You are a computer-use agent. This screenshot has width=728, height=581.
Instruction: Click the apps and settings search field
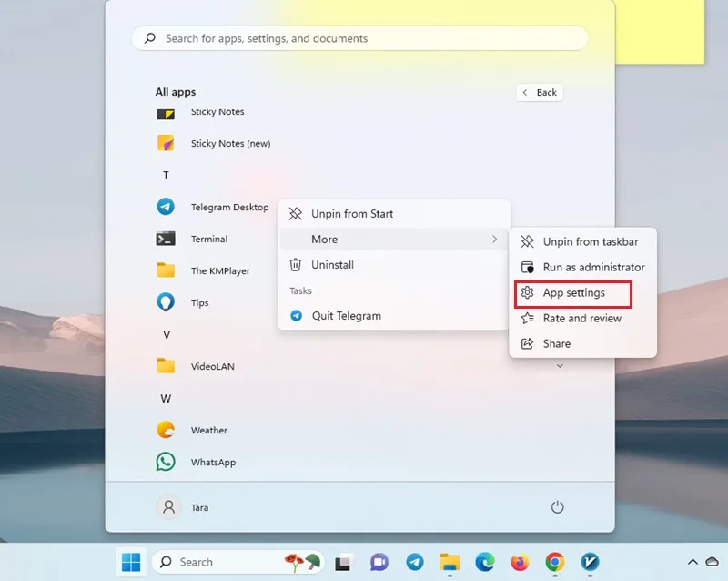[x=359, y=38]
